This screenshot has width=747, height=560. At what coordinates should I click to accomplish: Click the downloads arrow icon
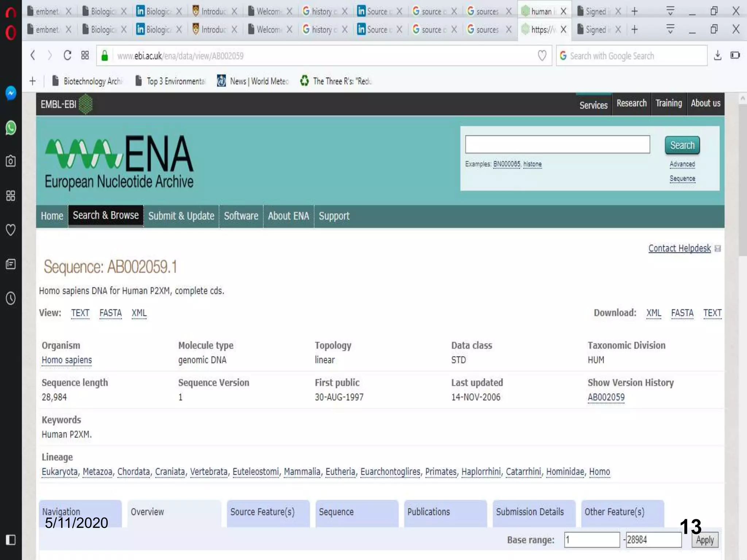717,55
